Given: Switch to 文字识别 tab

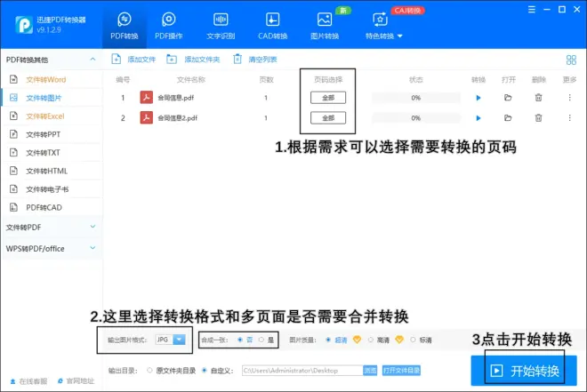Looking at the screenshot, I should (x=221, y=26).
